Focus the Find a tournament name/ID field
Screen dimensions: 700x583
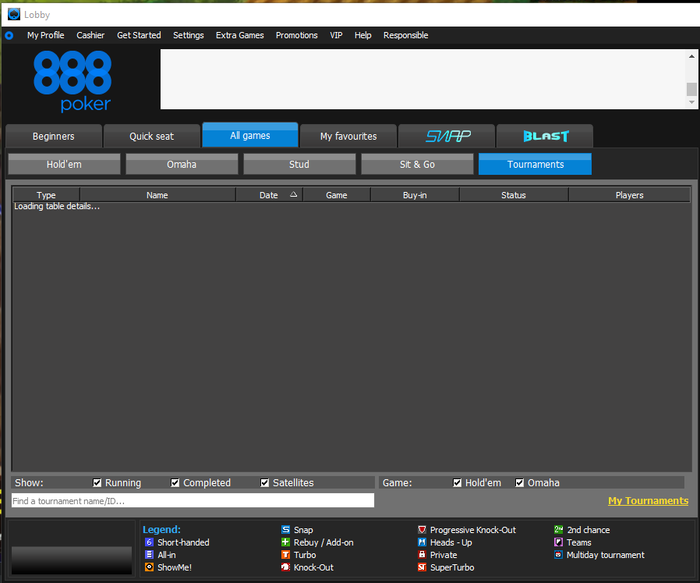[193, 500]
